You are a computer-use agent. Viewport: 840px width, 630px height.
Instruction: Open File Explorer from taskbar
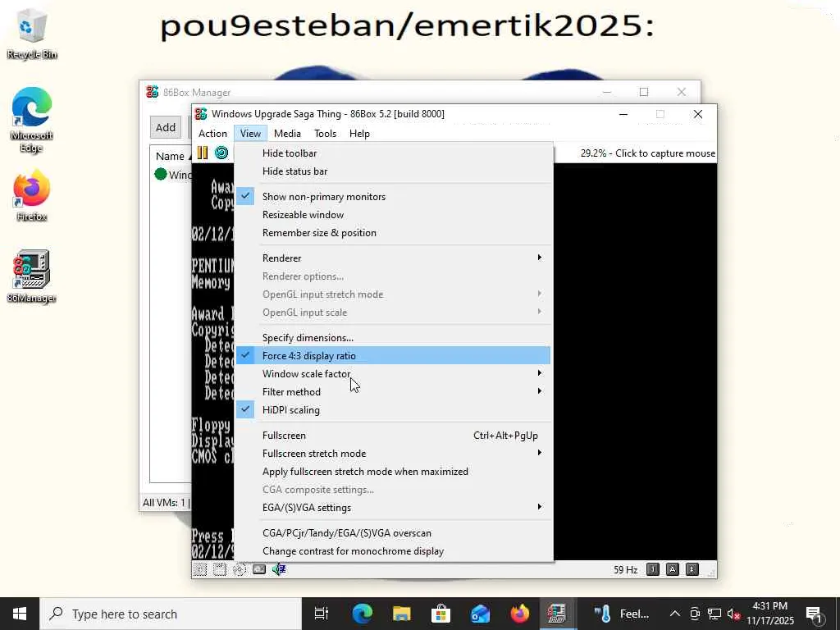401,614
